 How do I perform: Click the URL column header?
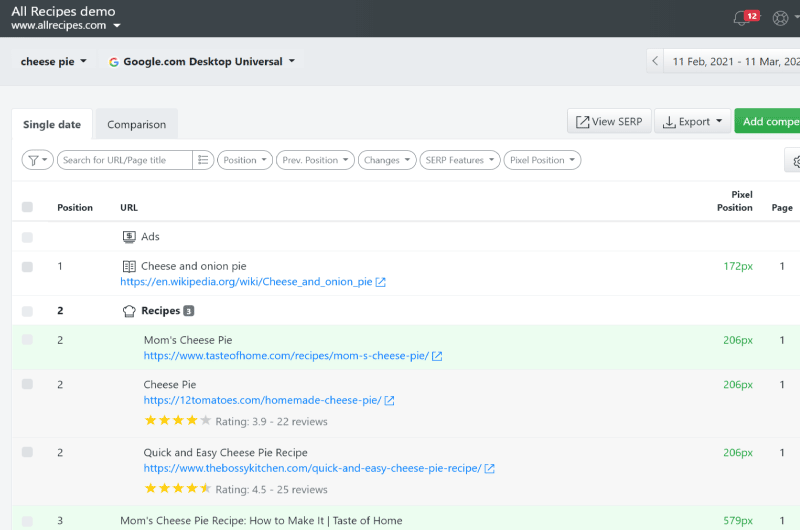point(129,208)
